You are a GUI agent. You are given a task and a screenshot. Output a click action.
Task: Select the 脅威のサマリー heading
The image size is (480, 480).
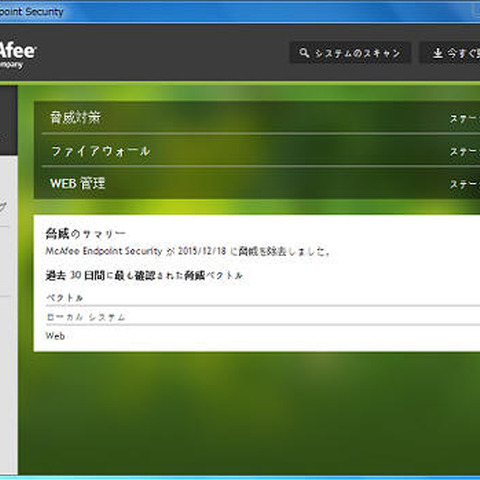[85, 234]
